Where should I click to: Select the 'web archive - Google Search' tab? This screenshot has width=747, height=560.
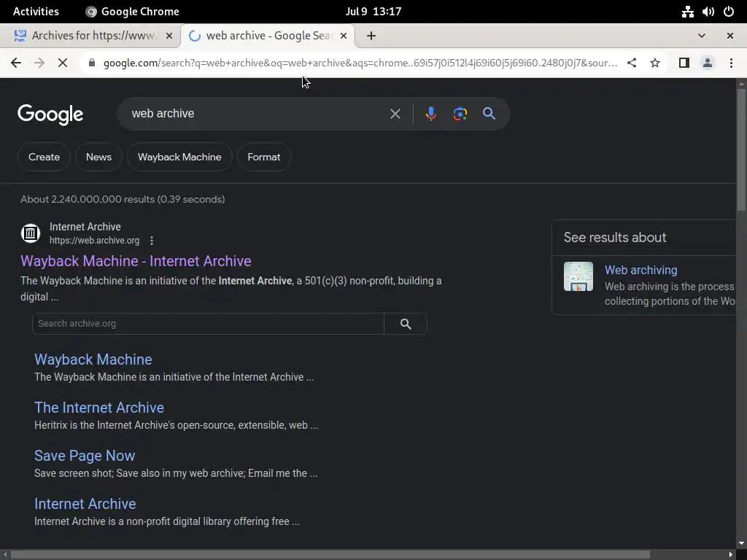coord(267,36)
